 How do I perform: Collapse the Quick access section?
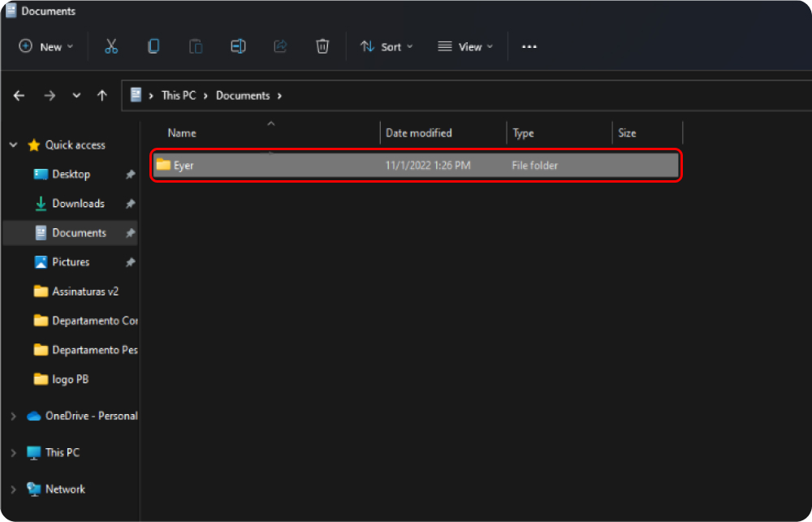(14, 145)
